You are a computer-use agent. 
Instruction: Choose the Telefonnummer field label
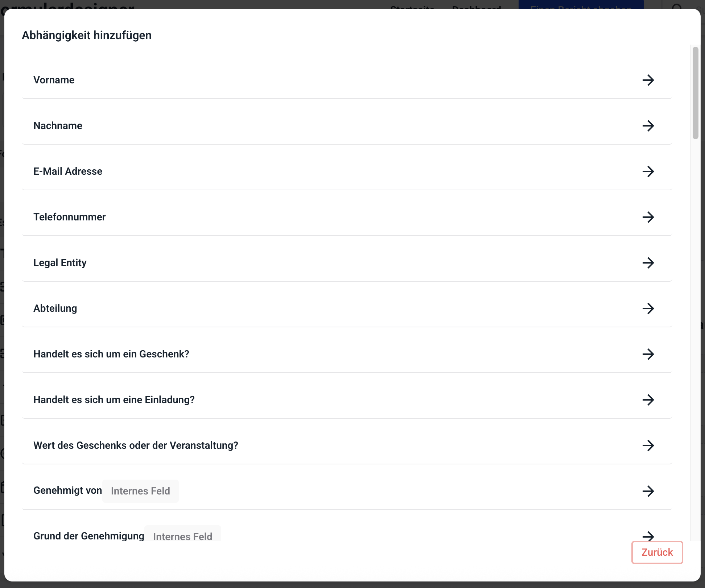point(70,217)
